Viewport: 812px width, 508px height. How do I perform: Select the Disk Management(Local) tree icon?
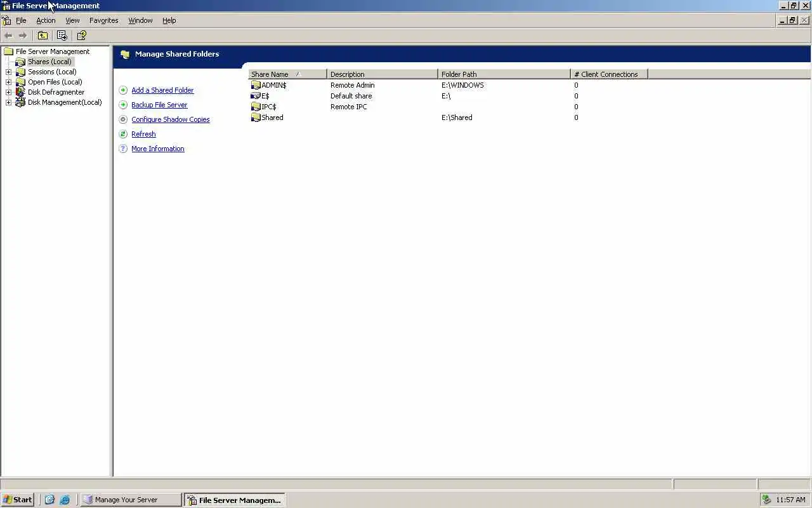[20, 102]
